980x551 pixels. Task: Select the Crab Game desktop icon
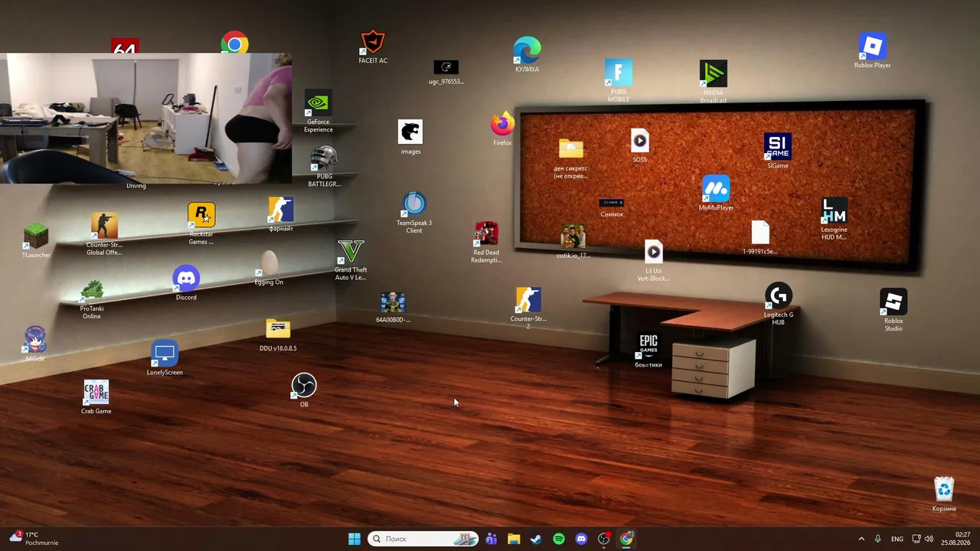coord(96,397)
